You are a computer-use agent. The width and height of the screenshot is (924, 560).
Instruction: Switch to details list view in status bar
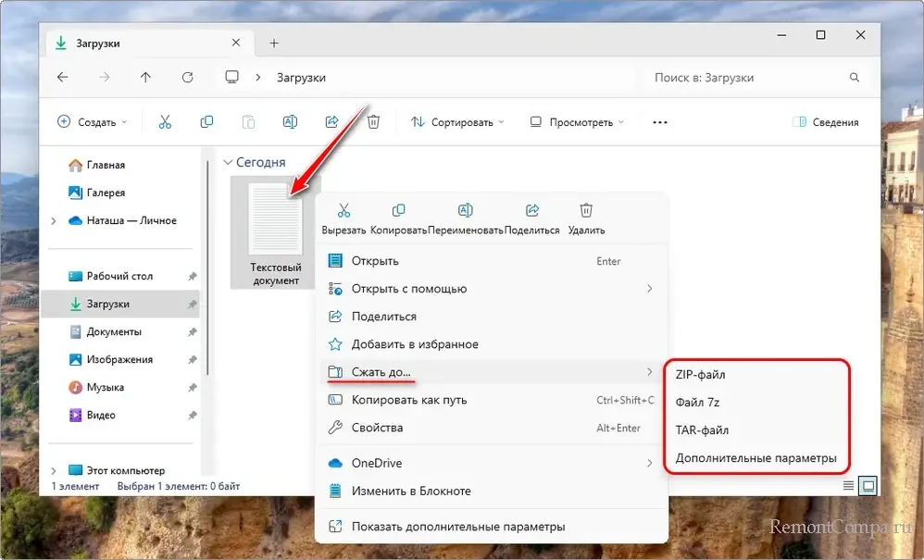(x=848, y=485)
